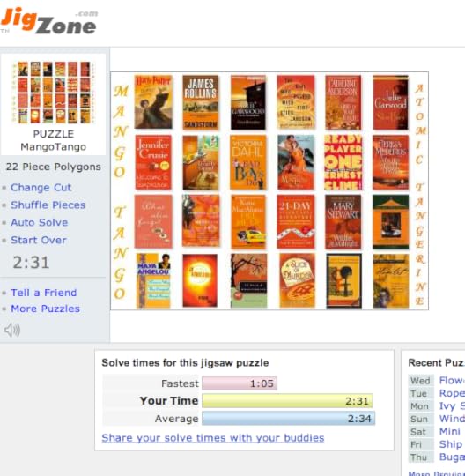Click the Ready Player One book cover
Viewport: 465px width, 476px height.
point(343,162)
